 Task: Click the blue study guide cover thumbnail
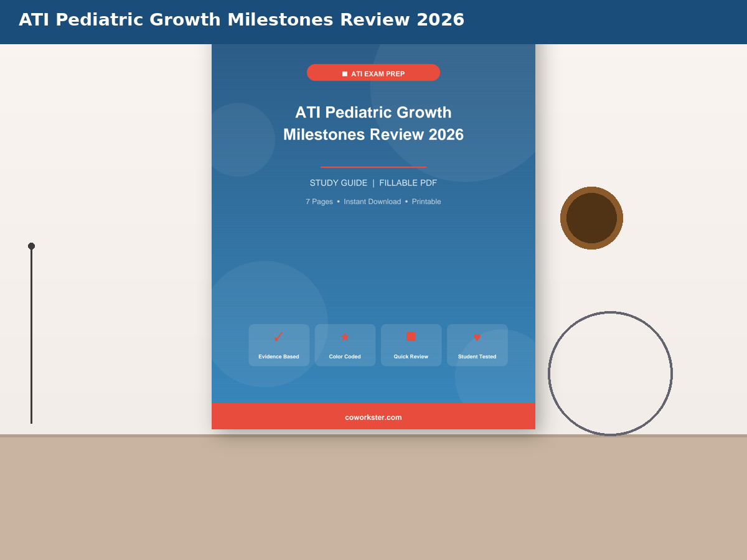tap(374, 236)
